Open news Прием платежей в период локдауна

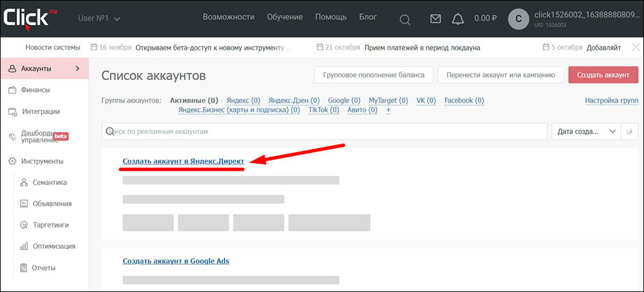[422, 48]
